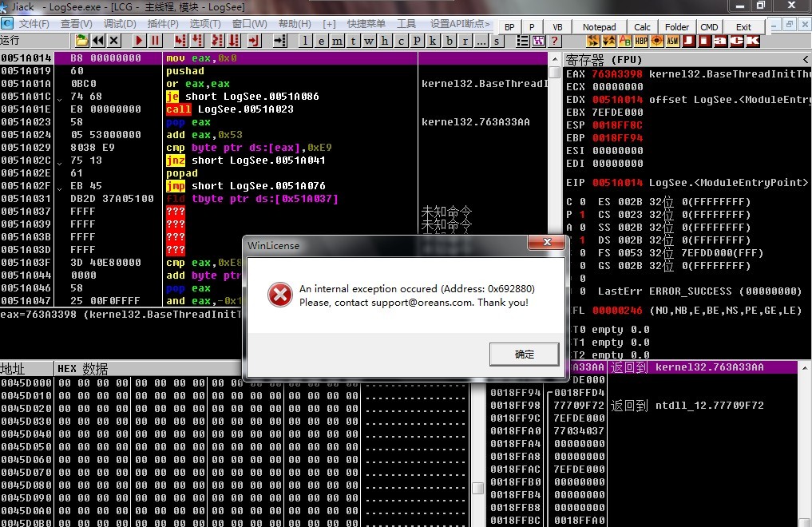Click the 地址 column header in dump
The width and height of the screenshot is (812, 527).
tap(26, 369)
